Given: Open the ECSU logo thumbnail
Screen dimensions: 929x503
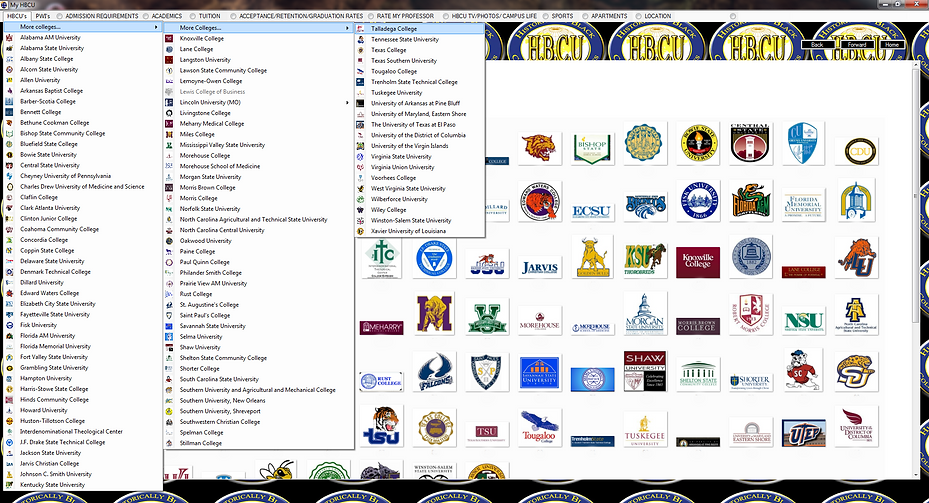Looking at the screenshot, I should coord(591,212).
